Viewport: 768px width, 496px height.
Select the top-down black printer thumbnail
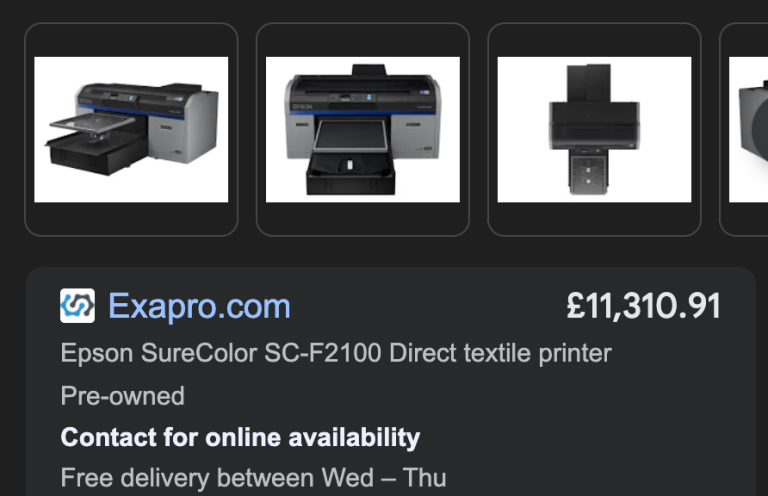coord(595,130)
